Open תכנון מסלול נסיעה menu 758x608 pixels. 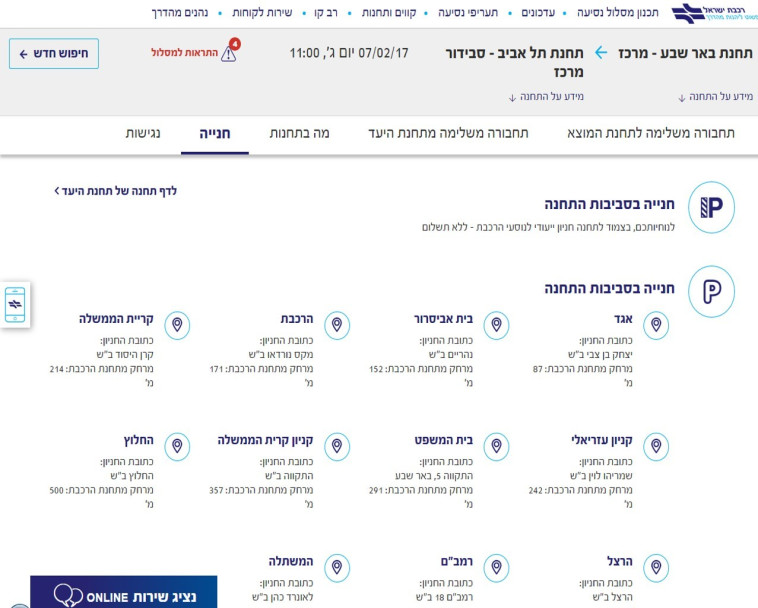pos(618,13)
